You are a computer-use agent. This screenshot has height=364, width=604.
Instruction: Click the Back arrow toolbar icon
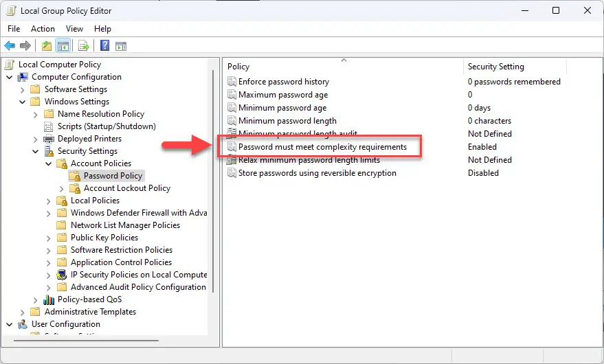coord(10,46)
